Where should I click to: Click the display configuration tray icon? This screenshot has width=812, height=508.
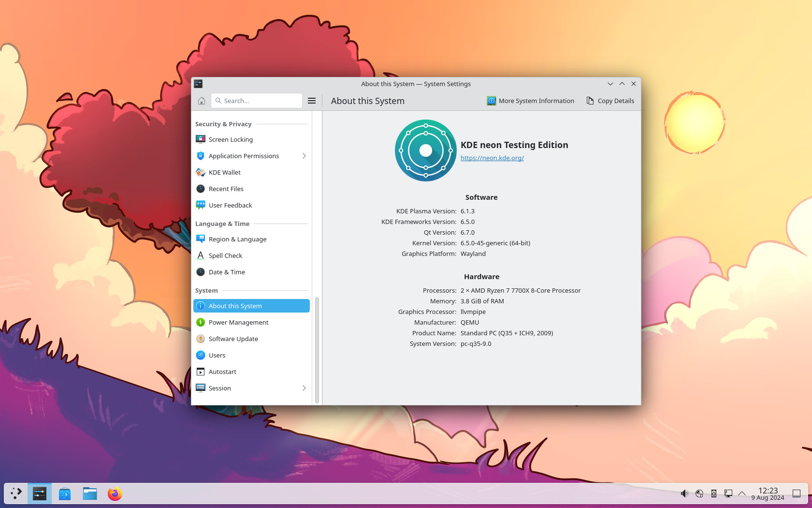click(x=728, y=493)
